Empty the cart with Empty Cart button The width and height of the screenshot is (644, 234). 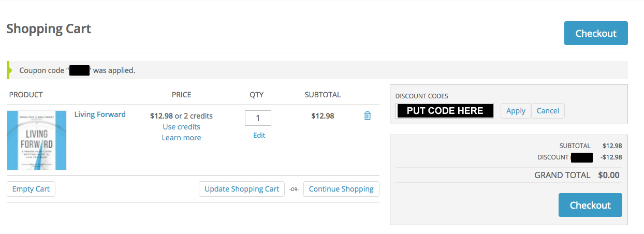coord(31,189)
